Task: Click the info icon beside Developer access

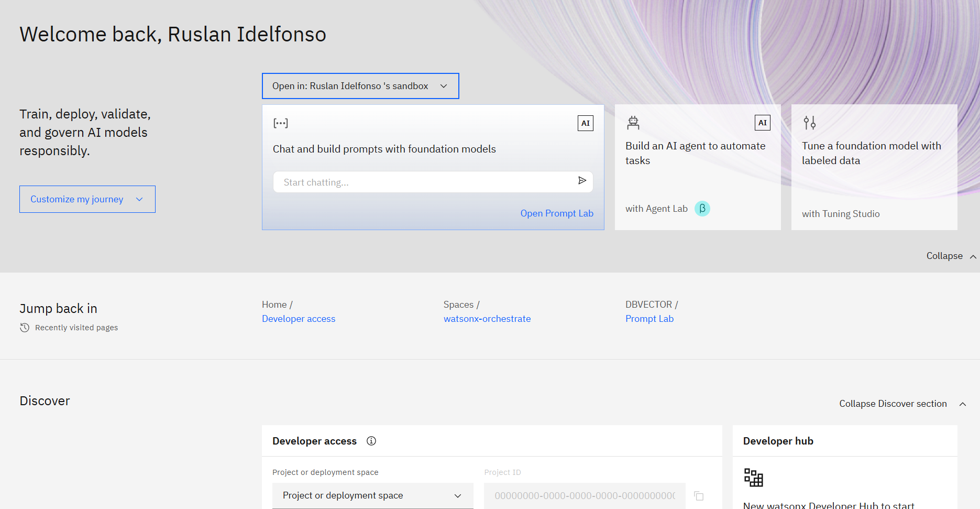Action: point(371,441)
